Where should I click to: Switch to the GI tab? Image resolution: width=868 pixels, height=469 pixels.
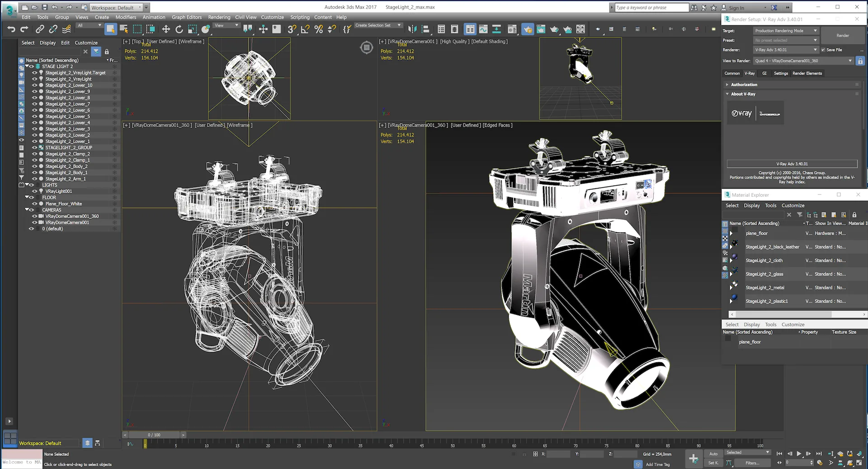point(764,73)
